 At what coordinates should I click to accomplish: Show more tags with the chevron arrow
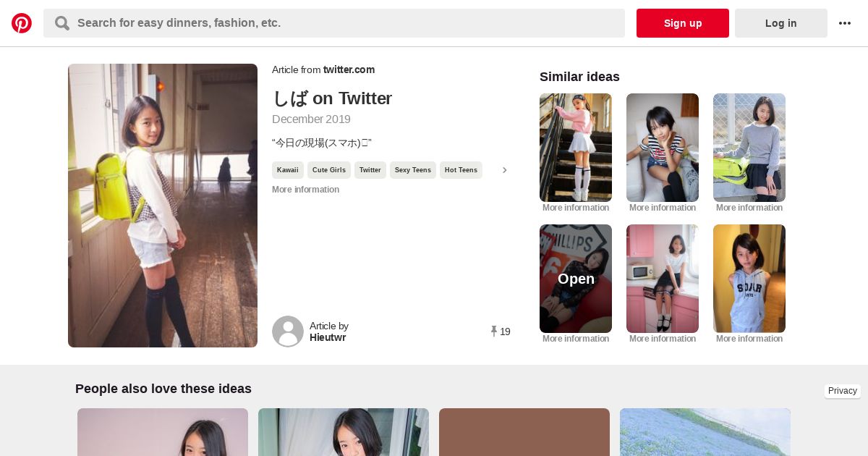tap(505, 170)
